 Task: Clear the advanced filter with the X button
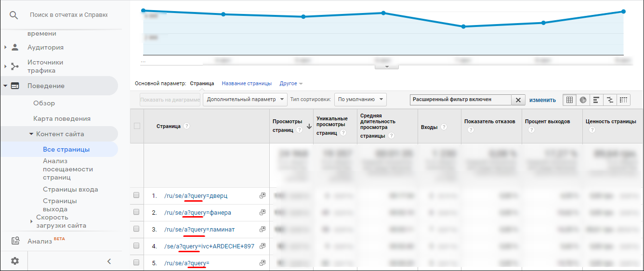(x=518, y=100)
